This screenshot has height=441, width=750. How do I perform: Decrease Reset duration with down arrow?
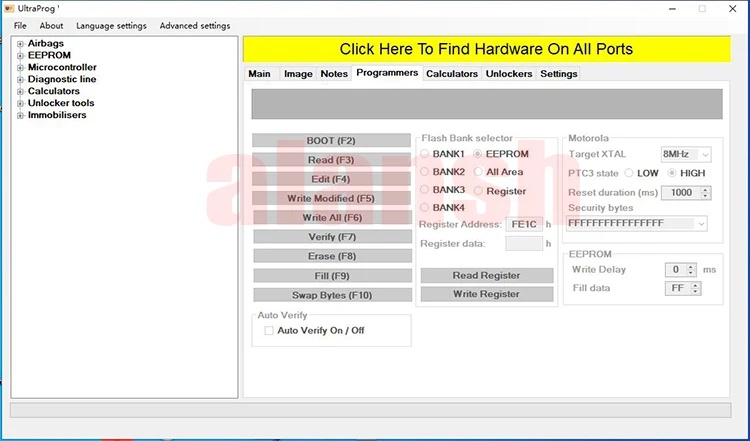705,196
